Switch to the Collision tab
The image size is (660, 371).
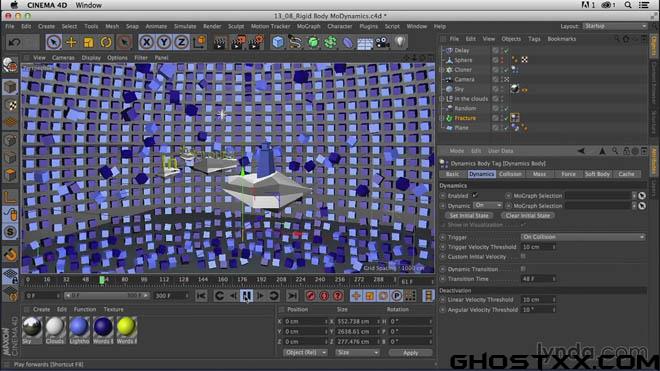click(x=510, y=174)
